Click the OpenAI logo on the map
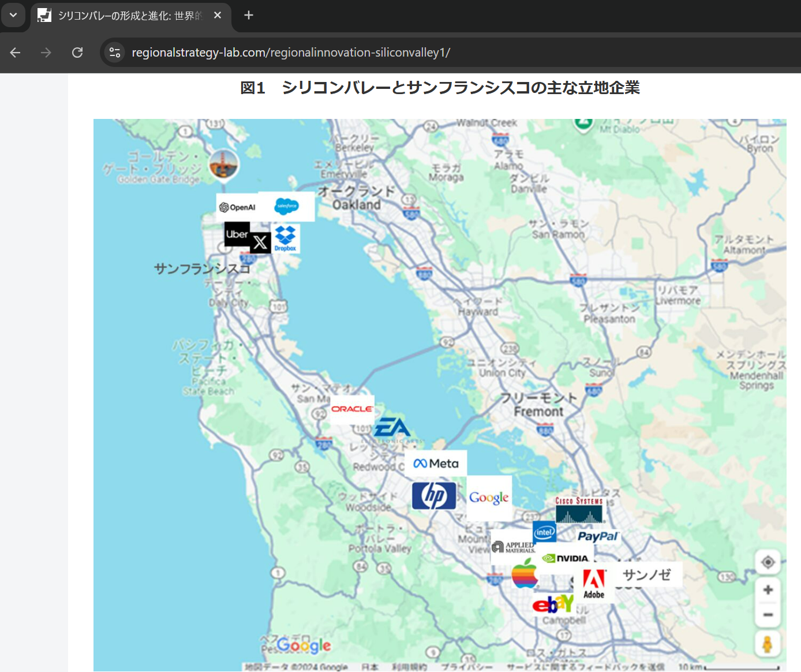Viewport: 801px width, 672px height. (x=238, y=207)
